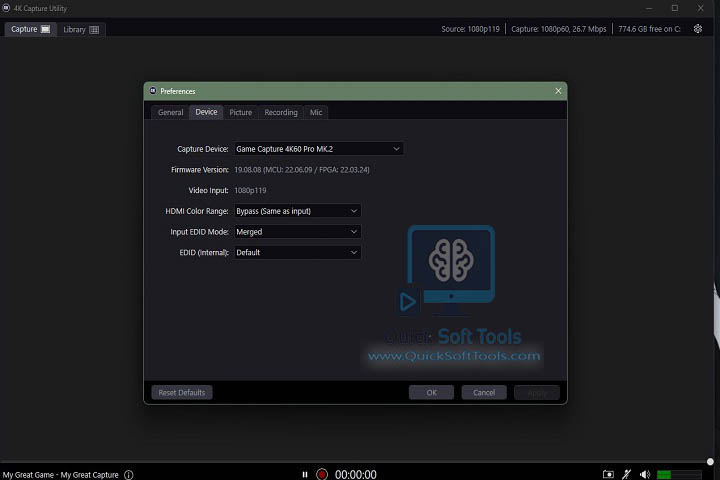Show capture info with the info icon

(x=129, y=474)
